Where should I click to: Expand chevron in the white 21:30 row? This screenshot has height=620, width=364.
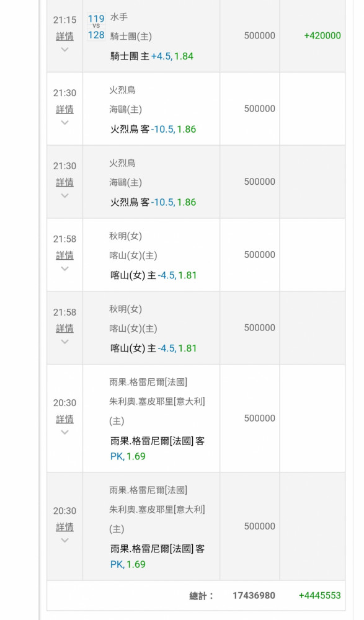pyautogui.click(x=64, y=123)
